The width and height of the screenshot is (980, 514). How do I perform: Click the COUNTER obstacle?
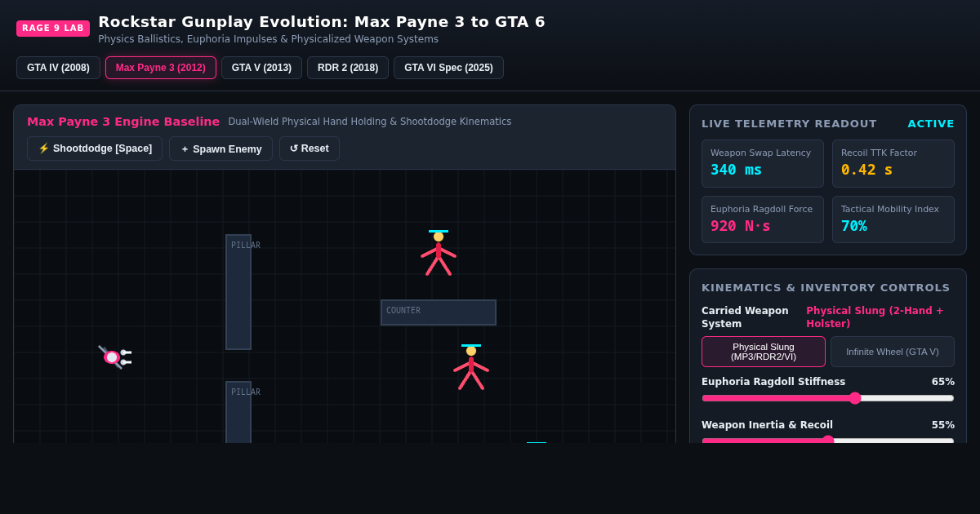point(439,312)
